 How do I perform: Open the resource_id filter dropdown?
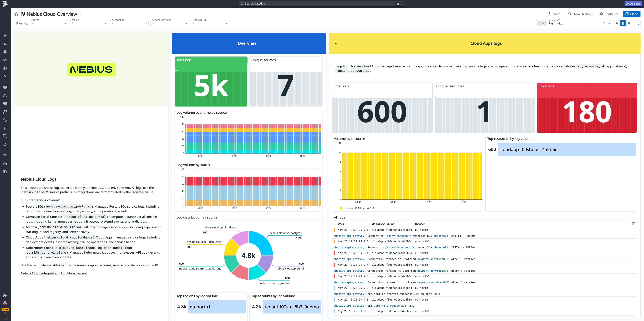pyautogui.click(x=210, y=23)
